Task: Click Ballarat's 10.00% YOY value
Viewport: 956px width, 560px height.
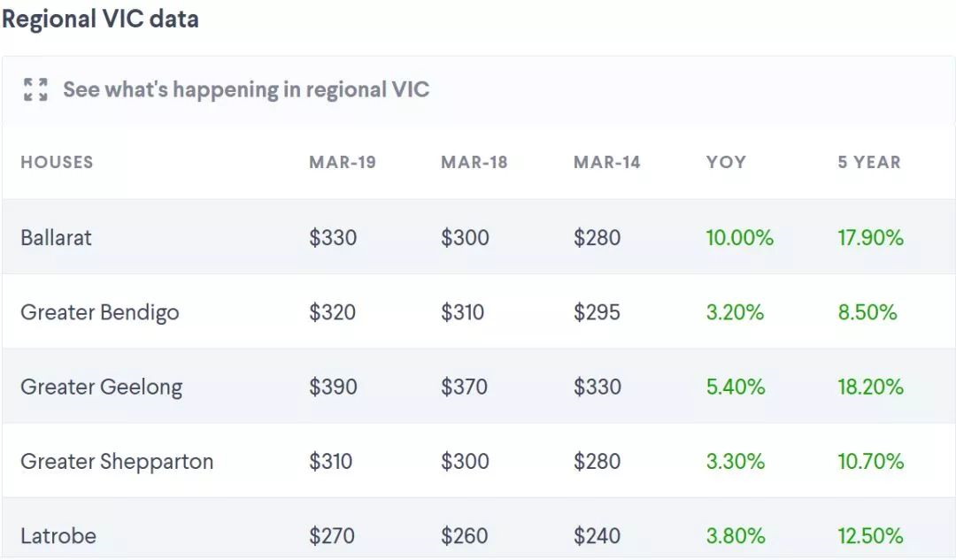Action: [x=739, y=238]
